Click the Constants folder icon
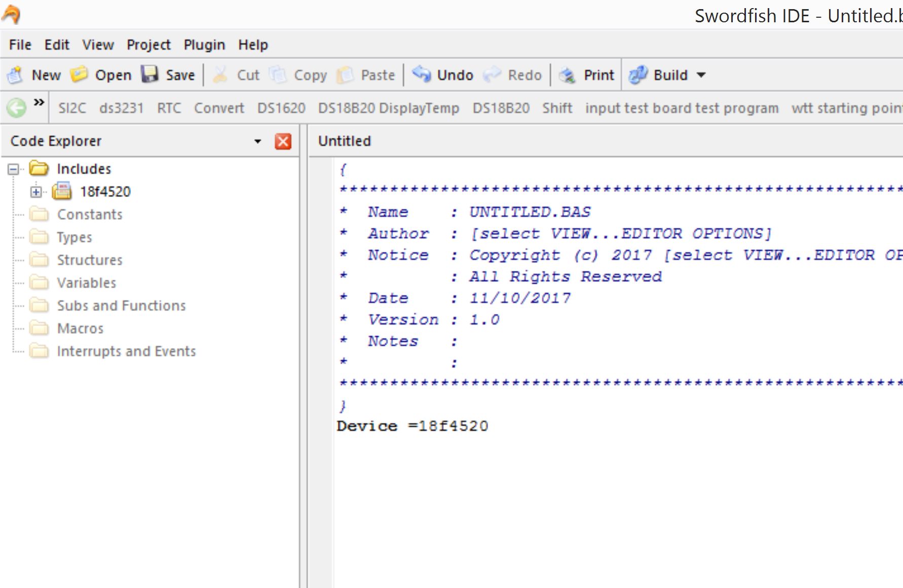 pyautogui.click(x=39, y=214)
